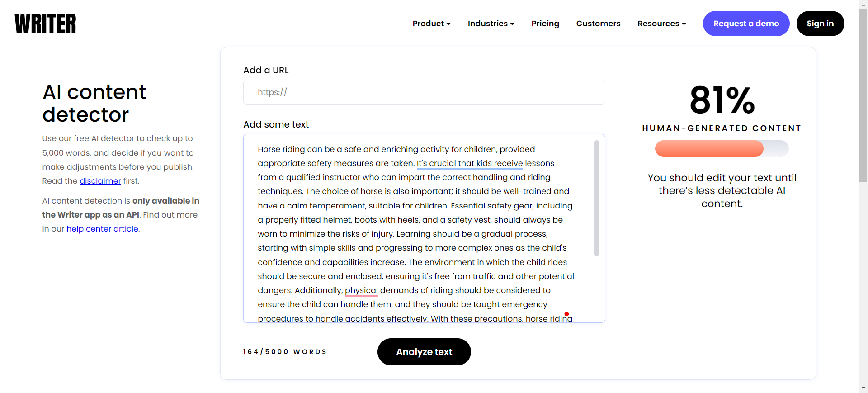Click the text area's inner scrollbar
The width and height of the screenshot is (868, 393).
tap(597, 198)
